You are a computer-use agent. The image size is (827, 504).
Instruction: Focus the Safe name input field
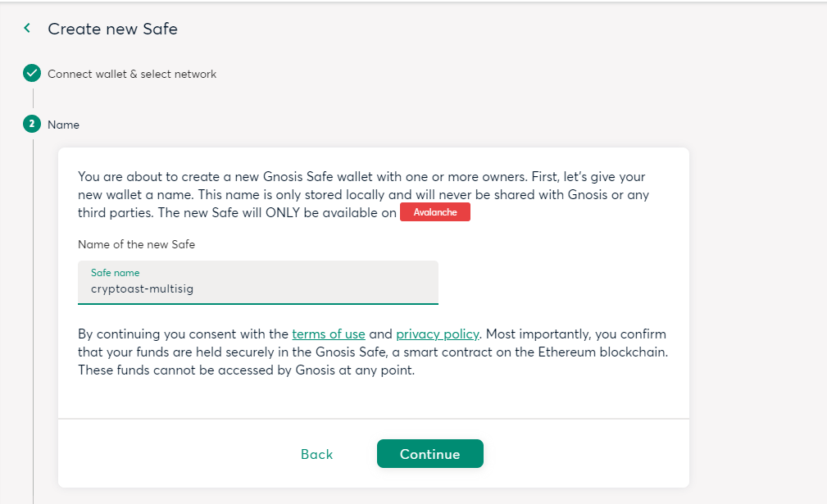click(x=258, y=288)
